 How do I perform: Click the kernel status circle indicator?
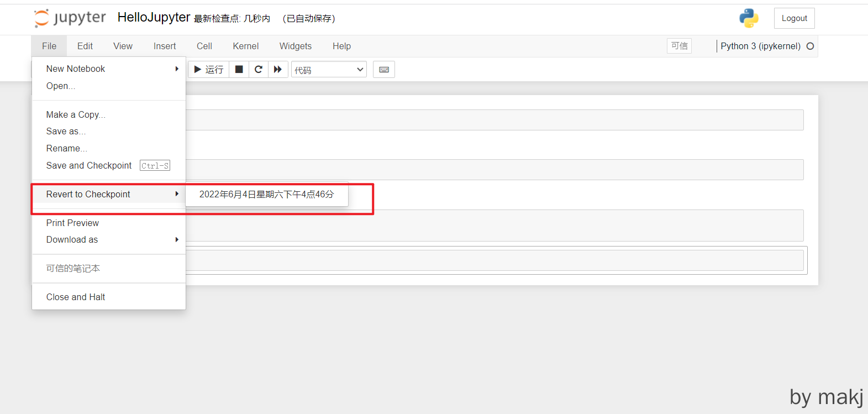pos(810,46)
